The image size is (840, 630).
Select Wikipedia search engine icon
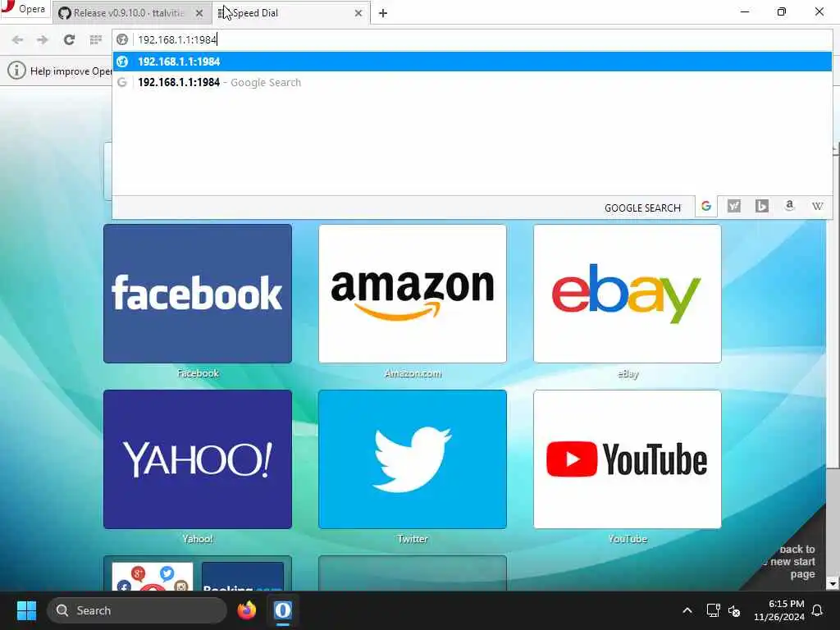click(818, 206)
